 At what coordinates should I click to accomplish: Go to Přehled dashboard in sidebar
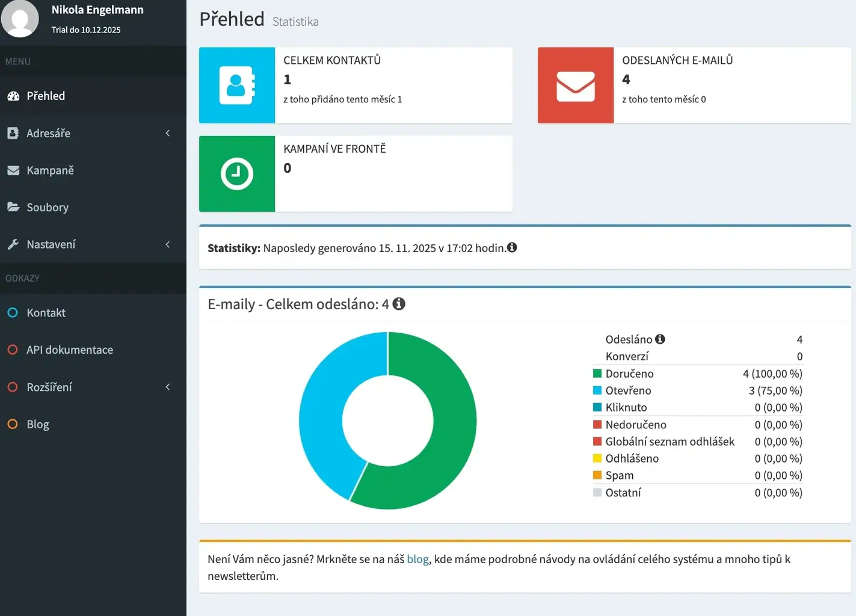46,96
